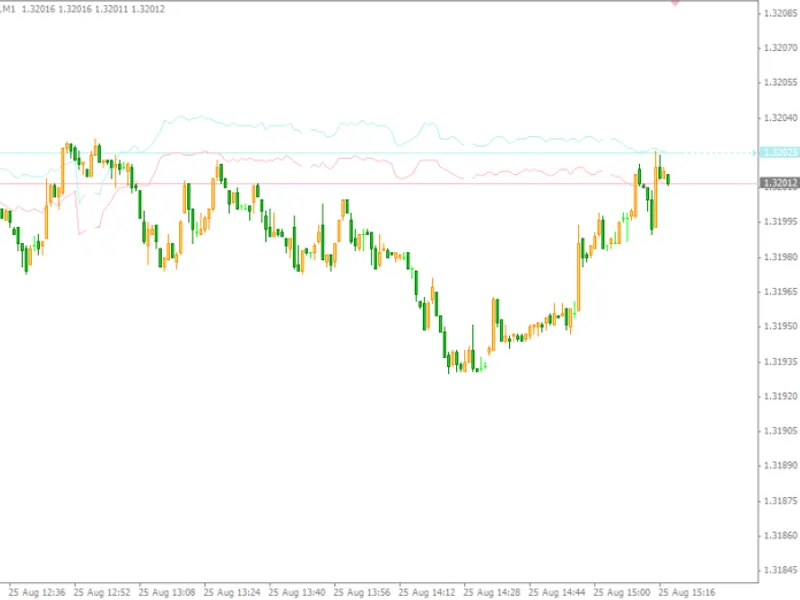Click the 1.31980 price axis label
The width and height of the screenshot is (800, 600).
coord(781,257)
